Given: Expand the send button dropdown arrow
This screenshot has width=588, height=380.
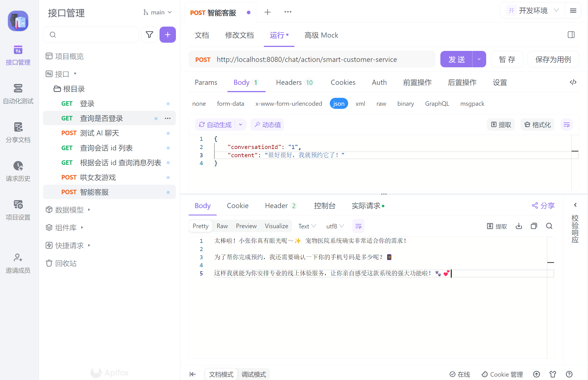Looking at the screenshot, I should point(479,59).
